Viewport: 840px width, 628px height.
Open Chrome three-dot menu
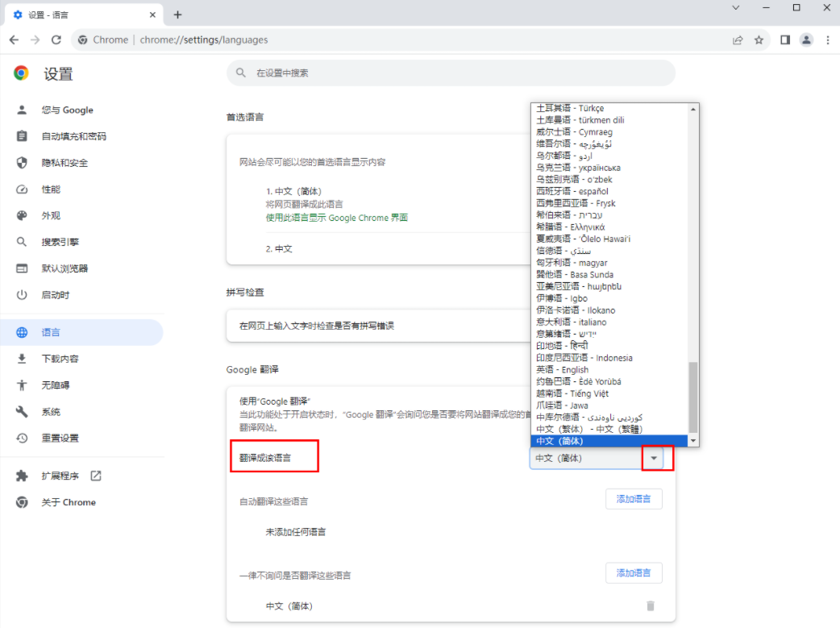click(828, 40)
